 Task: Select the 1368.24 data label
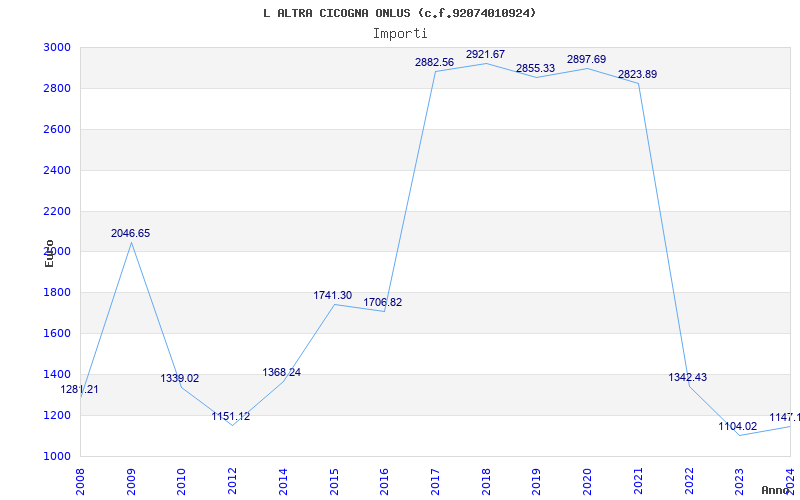tap(282, 372)
